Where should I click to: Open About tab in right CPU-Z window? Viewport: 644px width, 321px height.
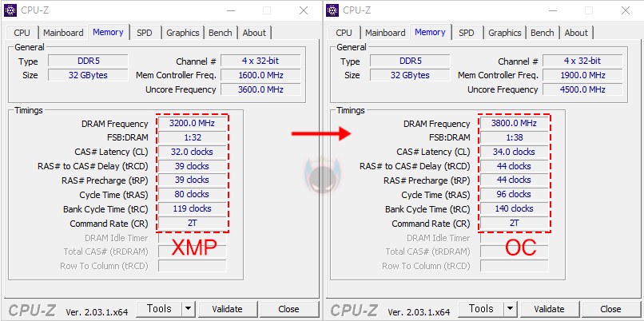pyautogui.click(x=576, y=33)
